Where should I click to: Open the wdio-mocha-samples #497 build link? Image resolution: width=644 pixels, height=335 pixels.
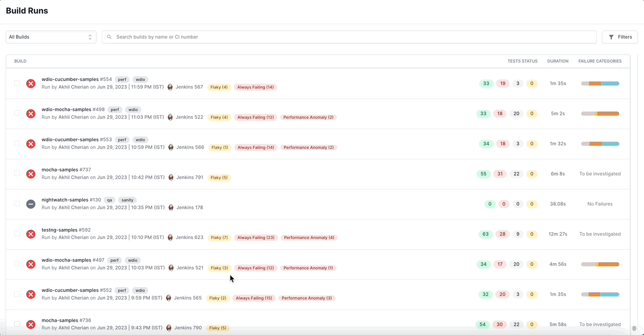tap(73, 260)
